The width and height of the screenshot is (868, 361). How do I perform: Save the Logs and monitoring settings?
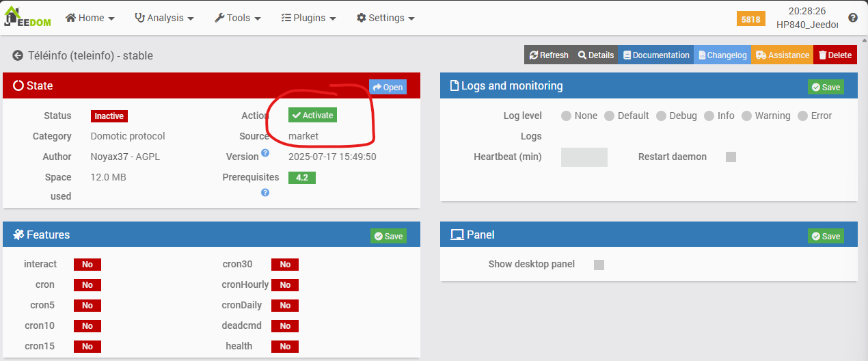tap(826, 87)
